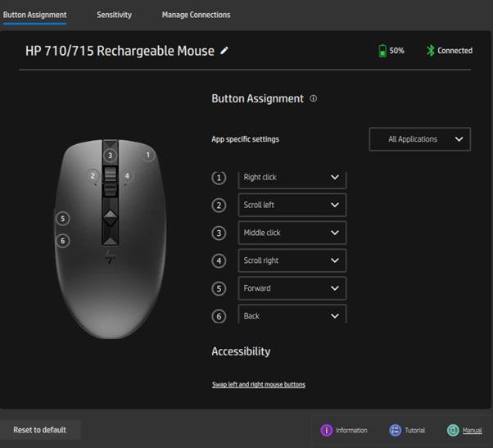Select button 2 marker on mouse image
This screenshot has width=493, height=448.
[x=93, y=176]
